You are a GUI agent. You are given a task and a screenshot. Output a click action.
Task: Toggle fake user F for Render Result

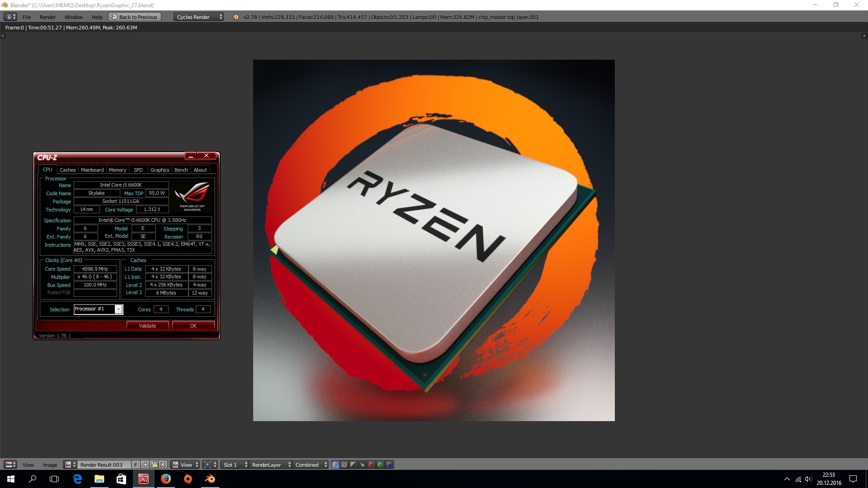click(x=136, y=465)
